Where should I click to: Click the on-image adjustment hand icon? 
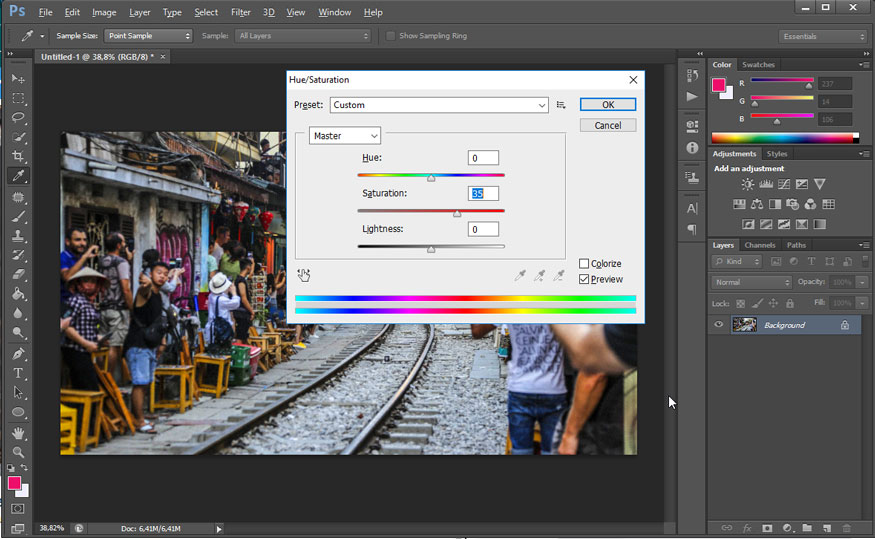pyautogui.click(x=304, y=275)
